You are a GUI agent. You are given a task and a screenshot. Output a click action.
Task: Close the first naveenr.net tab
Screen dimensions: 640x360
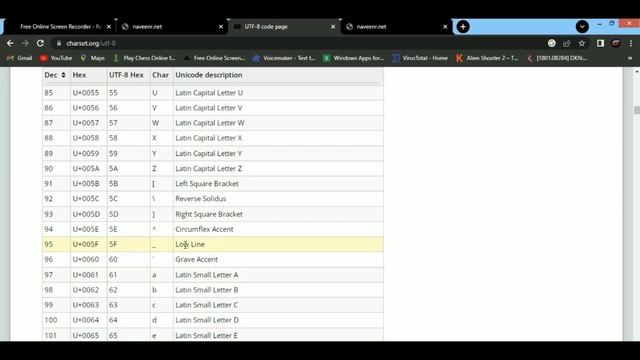click(x=221, y=27)
